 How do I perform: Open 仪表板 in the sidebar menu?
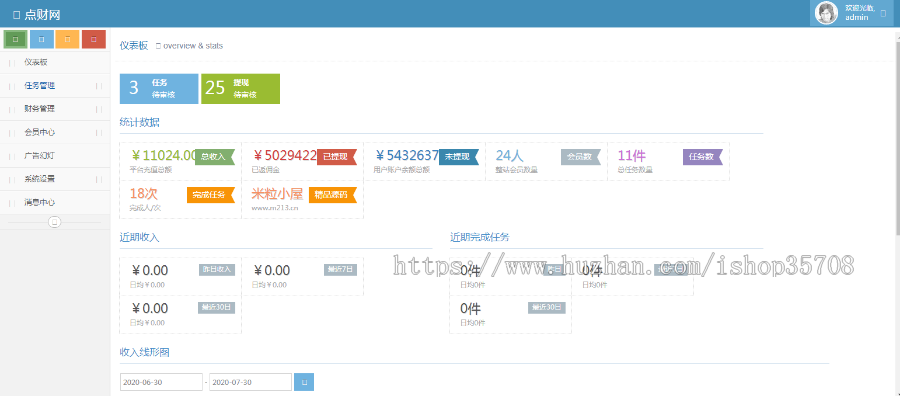[55, 62]
